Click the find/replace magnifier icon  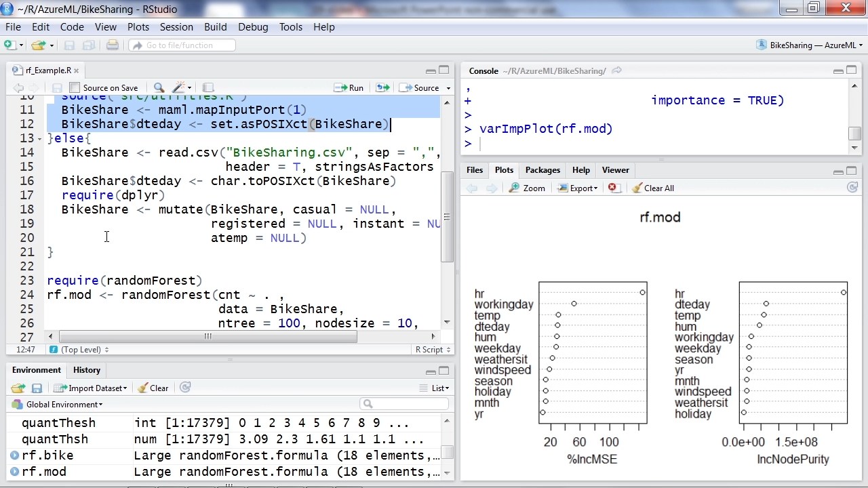[159, 88]
